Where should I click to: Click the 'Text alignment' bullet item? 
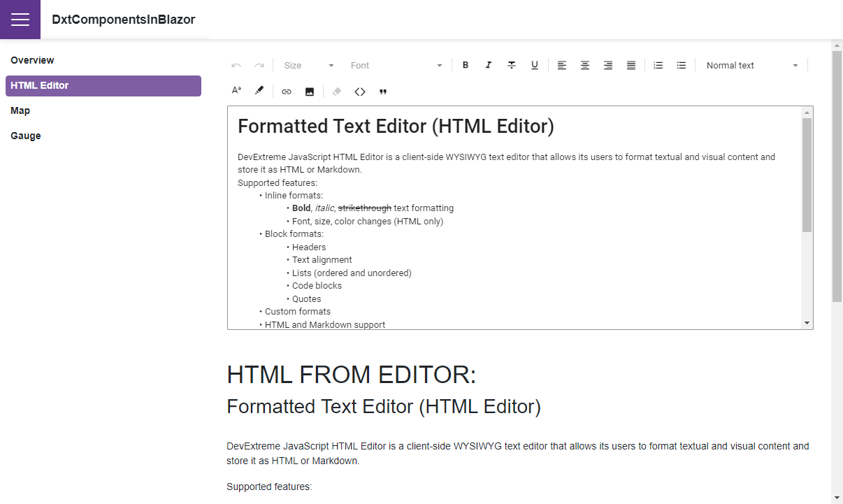pyautogui.click(x=322, y=260)
